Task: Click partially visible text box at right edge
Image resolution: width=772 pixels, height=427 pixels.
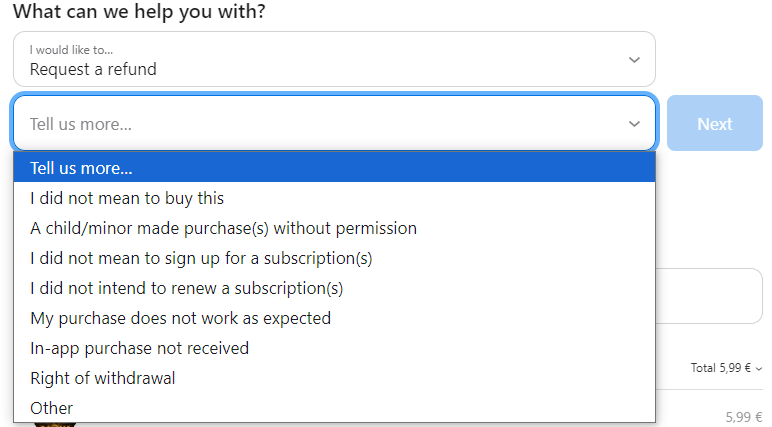Action: point(712,296)
